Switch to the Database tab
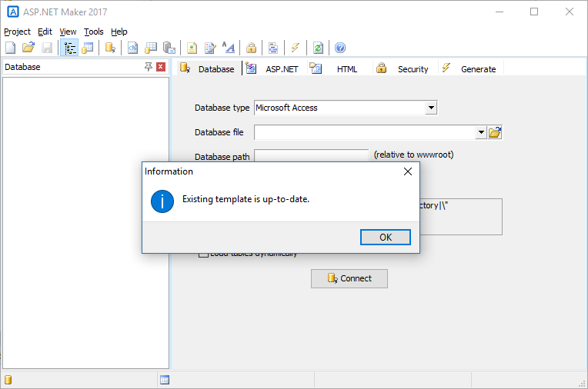The width and height of the screenshot is (588, 389). tap(209, 68)
